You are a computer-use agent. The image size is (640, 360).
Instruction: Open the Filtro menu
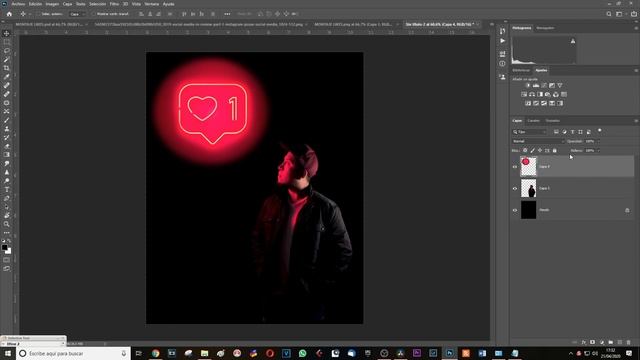click(114, 4)
